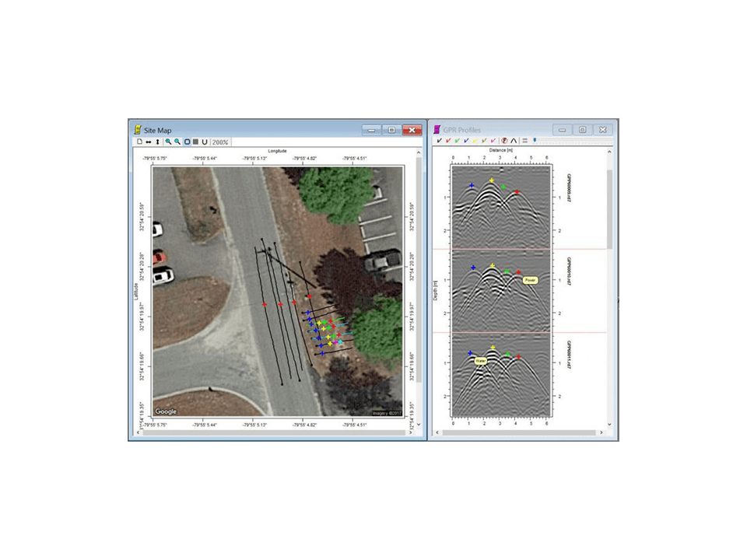The image size is (747, 560).
Task: Select the magenta checkmark pick in GPR Profiles
Action: coord(493,141)
